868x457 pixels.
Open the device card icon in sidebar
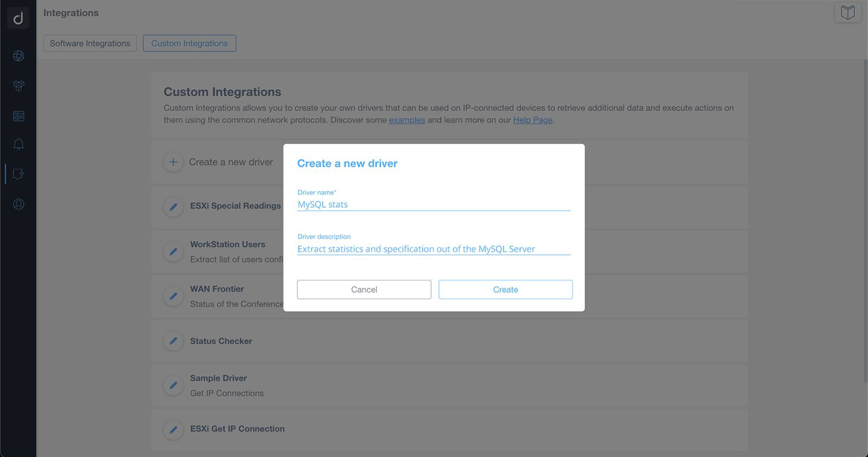tap(18, 116)
